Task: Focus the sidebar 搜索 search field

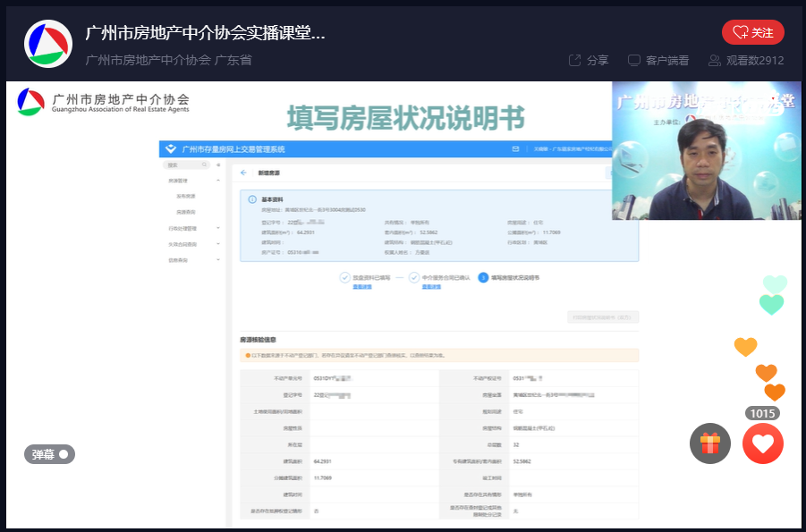Action: point(186,165)
